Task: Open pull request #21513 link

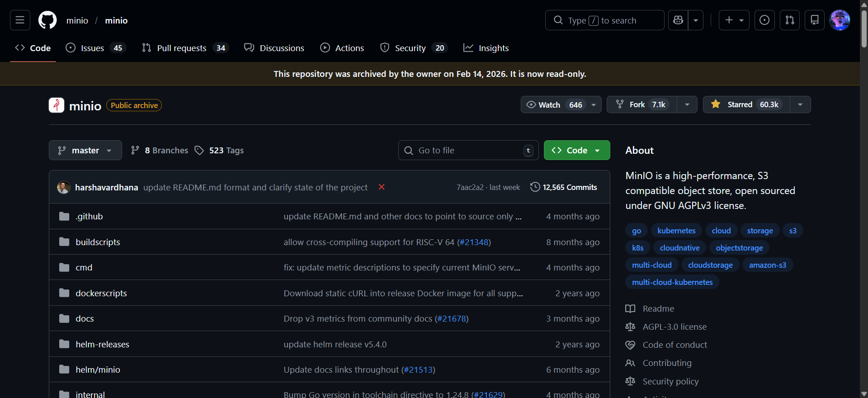Action: [419, 370]
